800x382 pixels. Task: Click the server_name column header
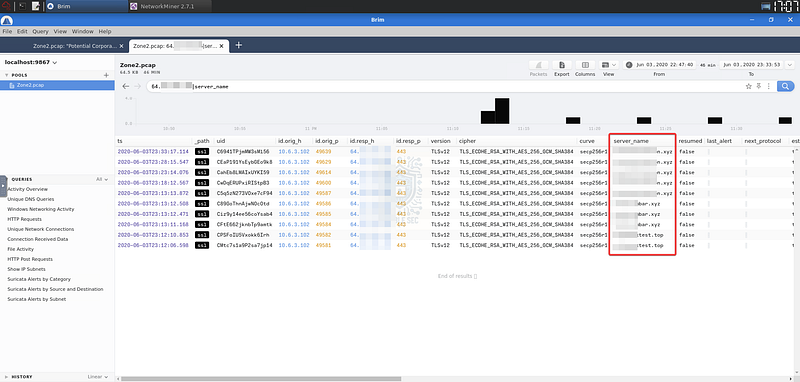[x=631, y=140]
